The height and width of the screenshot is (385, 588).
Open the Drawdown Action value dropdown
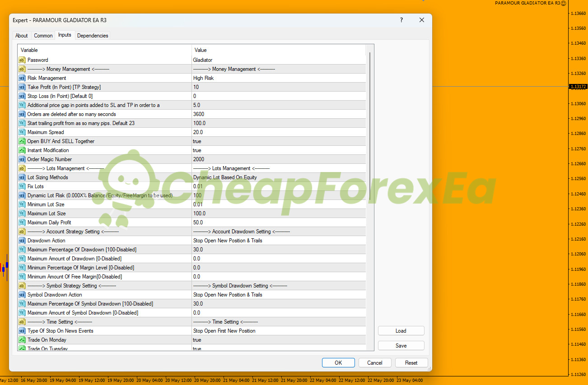(x=279, y=241)
